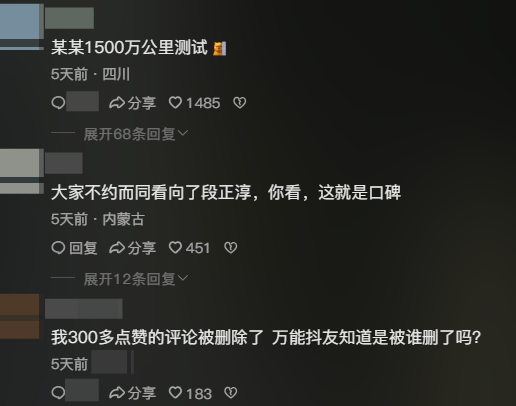Dislike the 段正淳 comment
Screen dimensions: 516x406
click(x=231, y=248)
